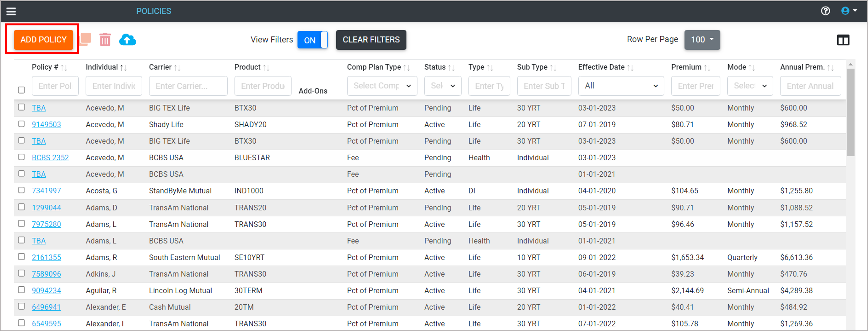868x331 pixels.
Task: Check the select-all header checkbox
Action: point(21,90)
